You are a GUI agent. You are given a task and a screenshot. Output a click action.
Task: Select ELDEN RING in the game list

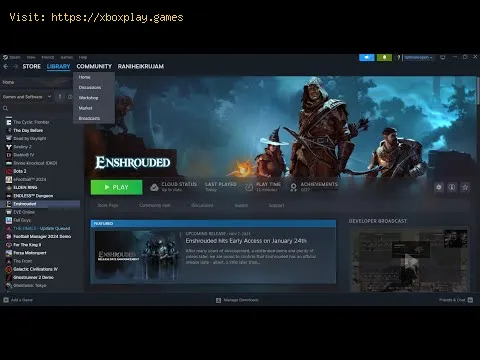25,187
